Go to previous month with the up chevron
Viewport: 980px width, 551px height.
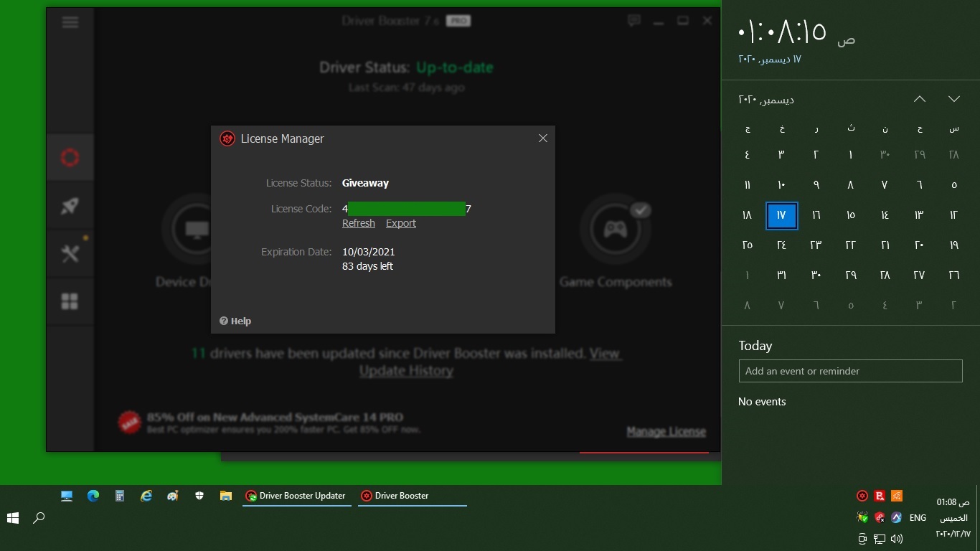click(x=920, y=99)
